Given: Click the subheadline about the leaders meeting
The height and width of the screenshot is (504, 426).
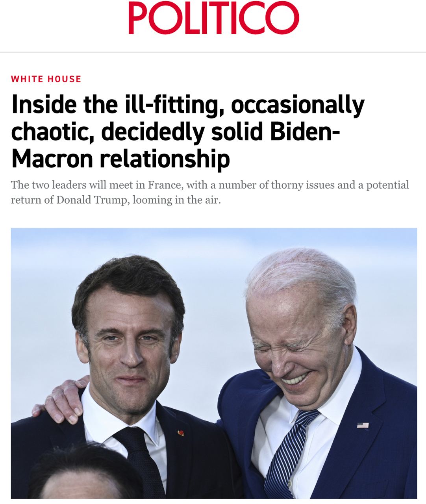Looking at the screenshot, I should [x=210, y=193].
